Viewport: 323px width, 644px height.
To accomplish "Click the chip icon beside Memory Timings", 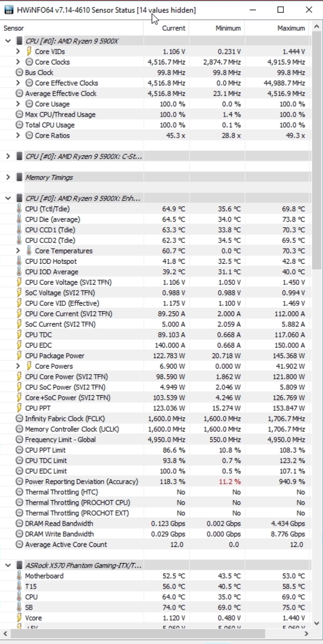I will point(20,177).
